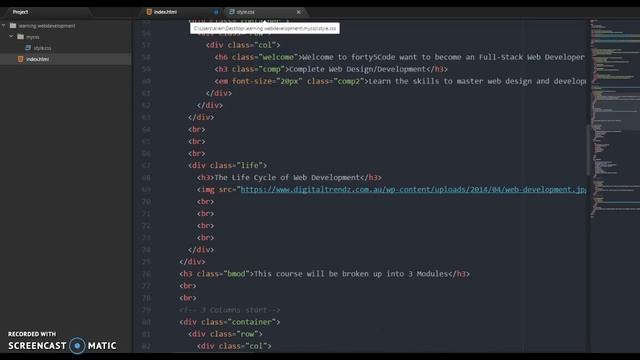Click the 'div class="container"' line
Screen dimensions: 640x360
coord(230,322)
